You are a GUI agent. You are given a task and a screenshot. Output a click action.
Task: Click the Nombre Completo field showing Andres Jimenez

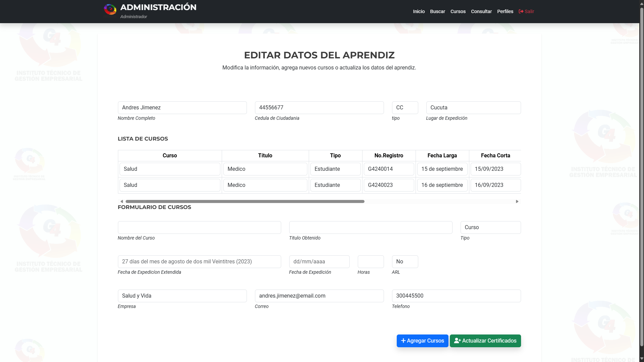(x=182, y=107)
